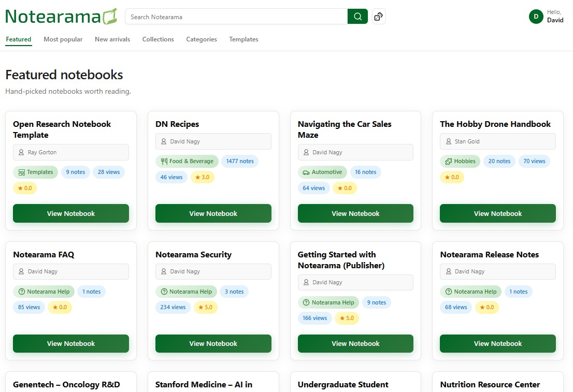Open the Most popular tab
This screenshot has height=392, width=573.
coord(63,39)
